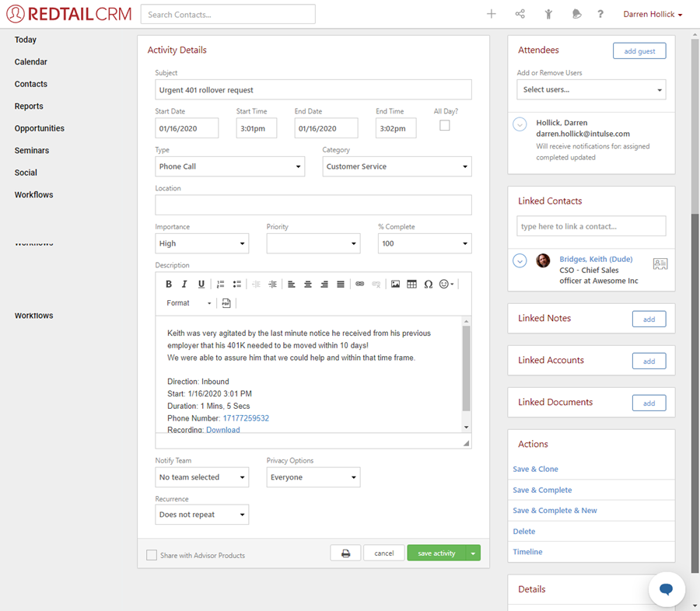Viewport: 700px width, 611px height.
Task: Open the empty Priority dropdown
Action: [313, 243]
